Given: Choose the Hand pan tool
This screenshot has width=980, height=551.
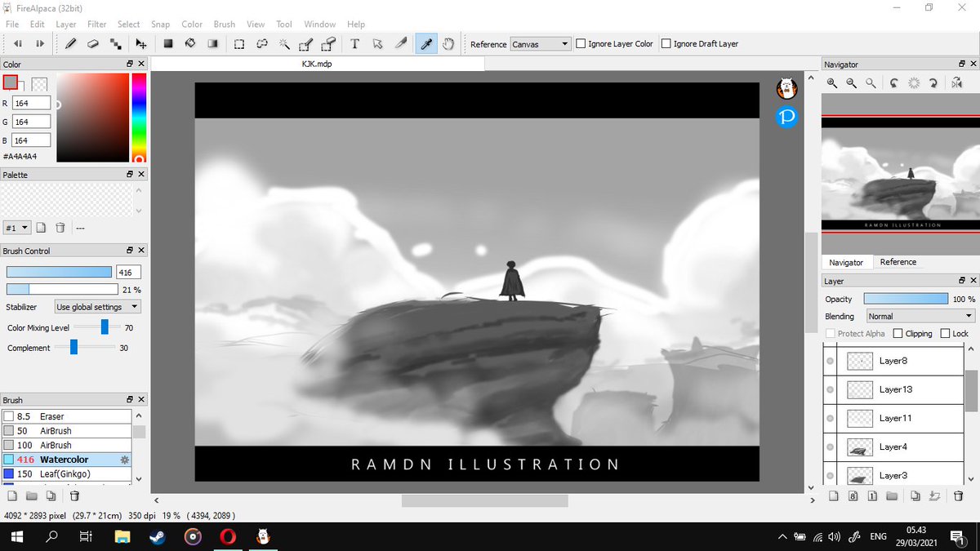Looking at the screenshot, I should pyautogui.click(x=448, y=44).
